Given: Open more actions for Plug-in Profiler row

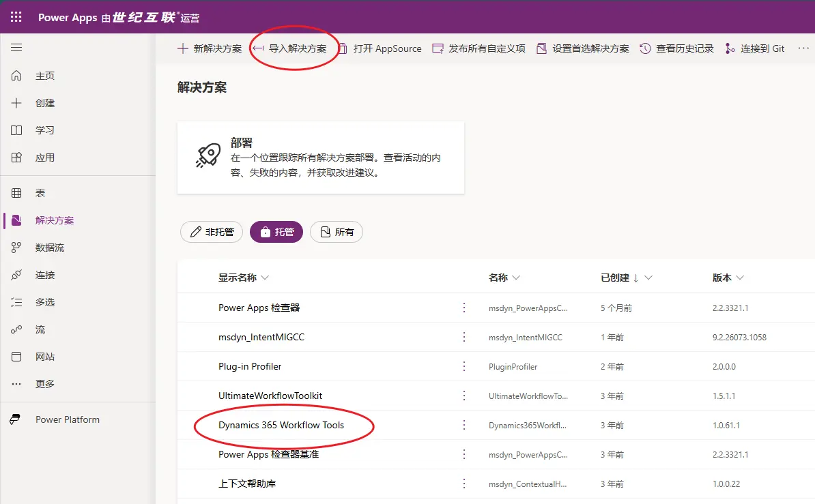Looking at the screenshot, I should (464, 366).
